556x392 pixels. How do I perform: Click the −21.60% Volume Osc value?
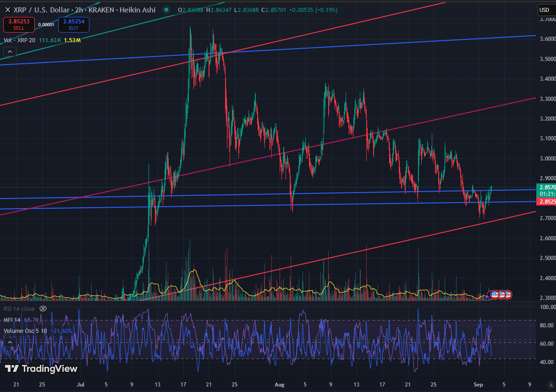[x=61, y=331]
